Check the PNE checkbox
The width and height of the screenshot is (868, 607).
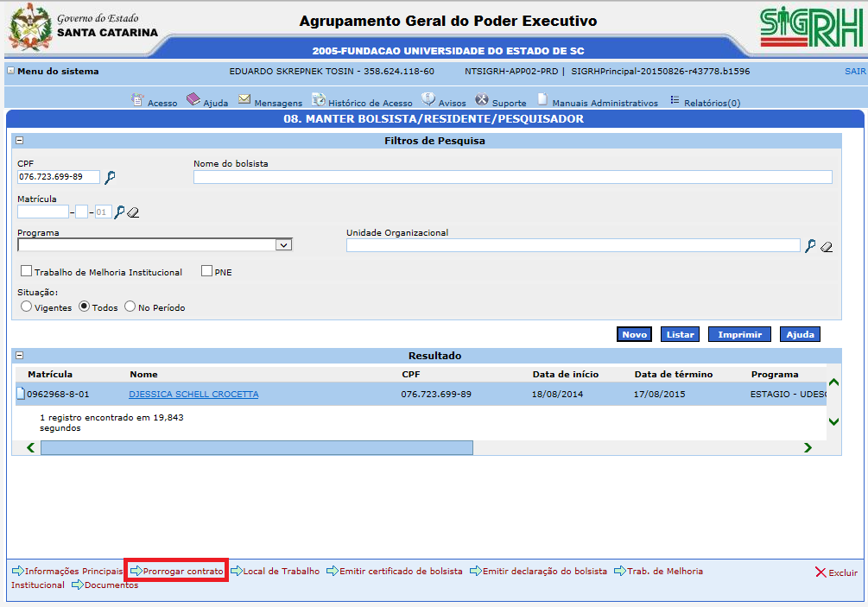[206, 271]
